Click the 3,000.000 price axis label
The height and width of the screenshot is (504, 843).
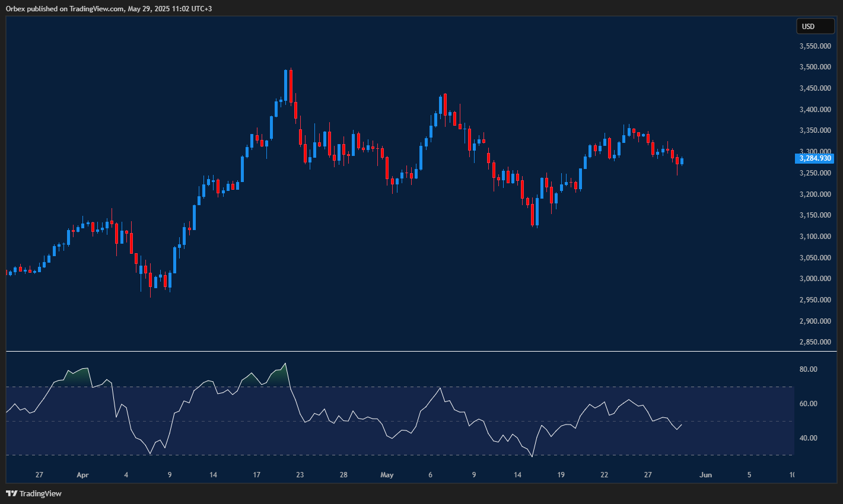815,279
